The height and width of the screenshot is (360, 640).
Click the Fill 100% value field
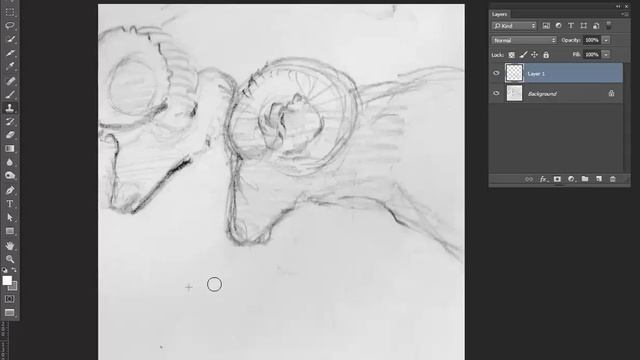592,55
